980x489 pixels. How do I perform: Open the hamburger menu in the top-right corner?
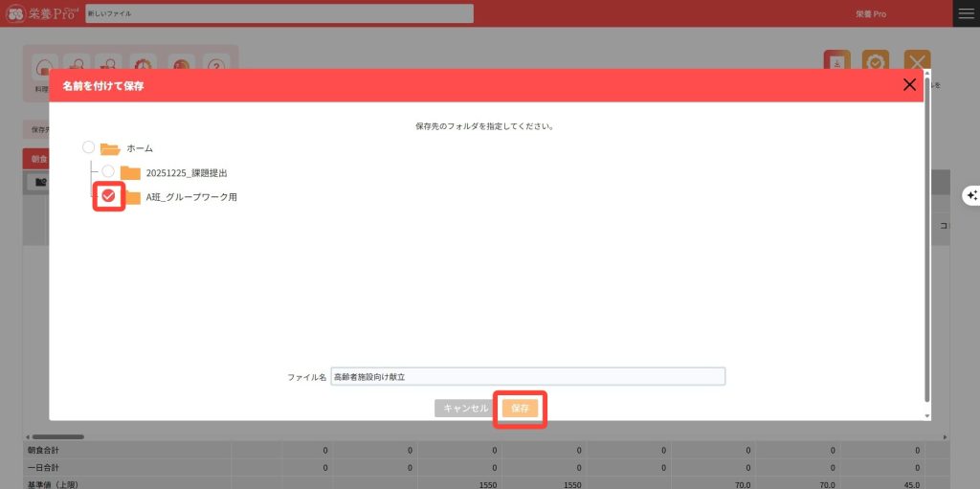966,13
